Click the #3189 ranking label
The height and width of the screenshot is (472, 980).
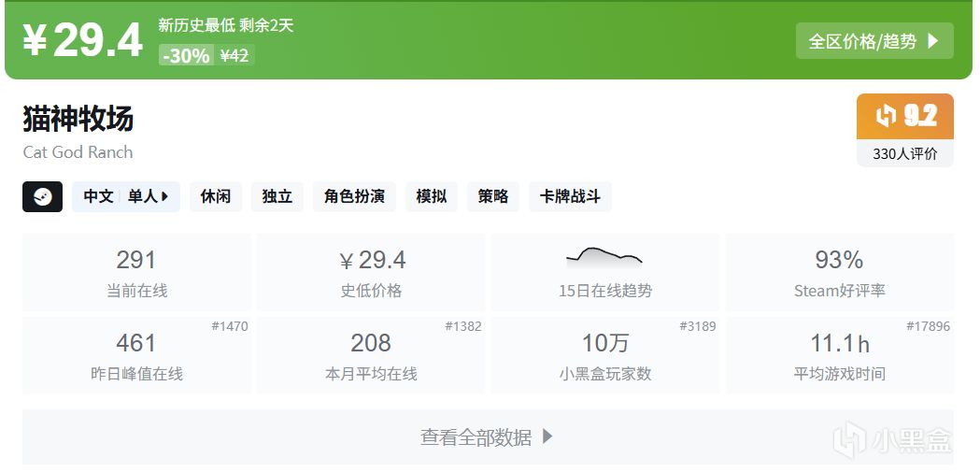click(698, 326)
